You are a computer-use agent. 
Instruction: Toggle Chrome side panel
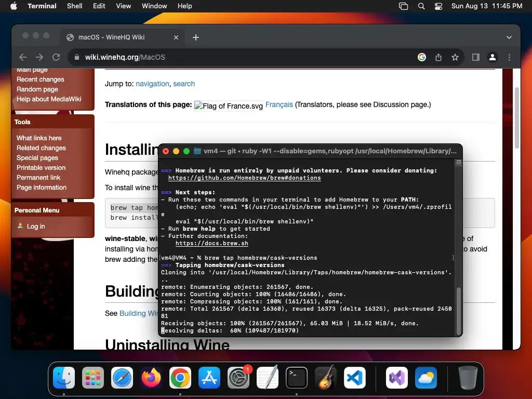476,57
